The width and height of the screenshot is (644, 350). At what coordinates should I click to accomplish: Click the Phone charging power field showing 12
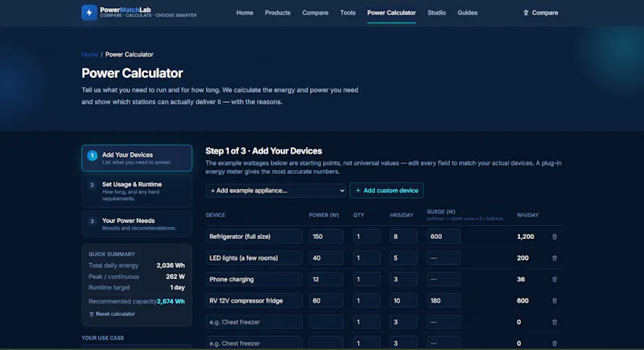click(x=326, y=279)
